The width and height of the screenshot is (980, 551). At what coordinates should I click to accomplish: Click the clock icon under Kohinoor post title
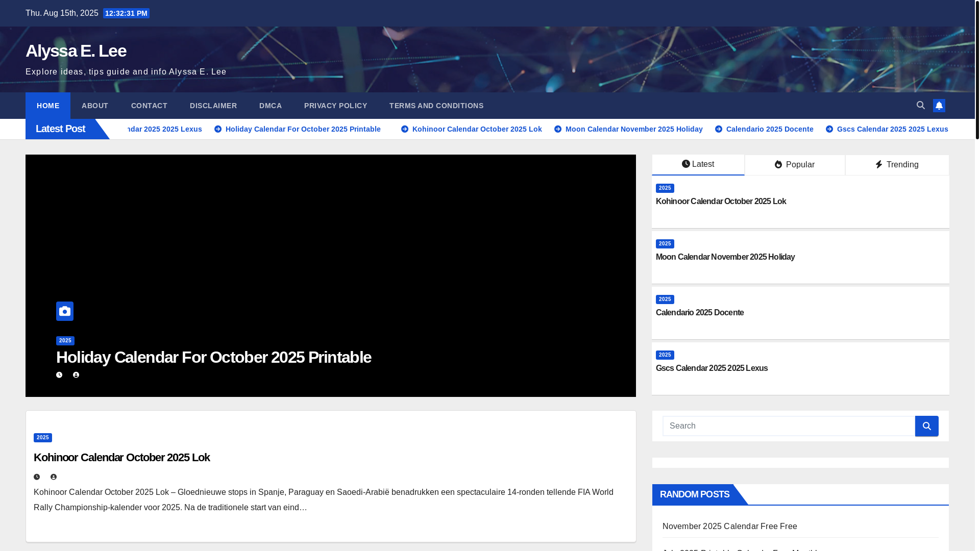click(x=37, y=477)
